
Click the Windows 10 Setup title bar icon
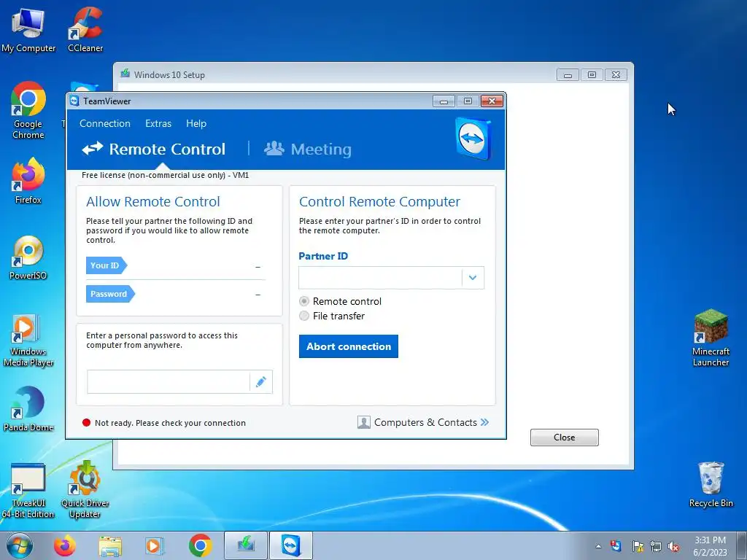click(125, 74)
